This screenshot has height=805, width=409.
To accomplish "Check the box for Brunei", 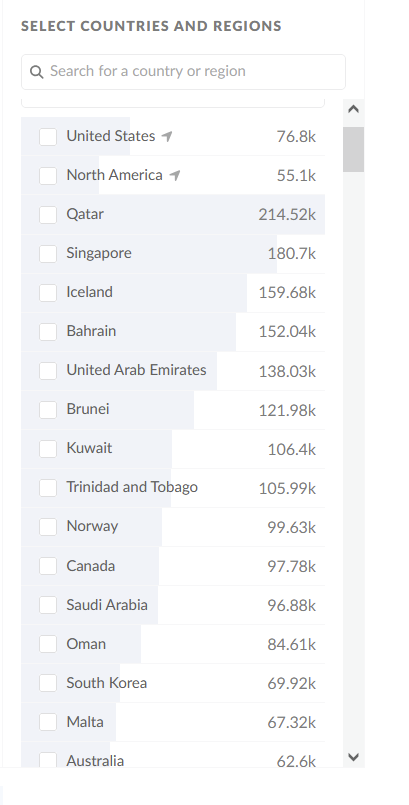I will pos(48,410).
